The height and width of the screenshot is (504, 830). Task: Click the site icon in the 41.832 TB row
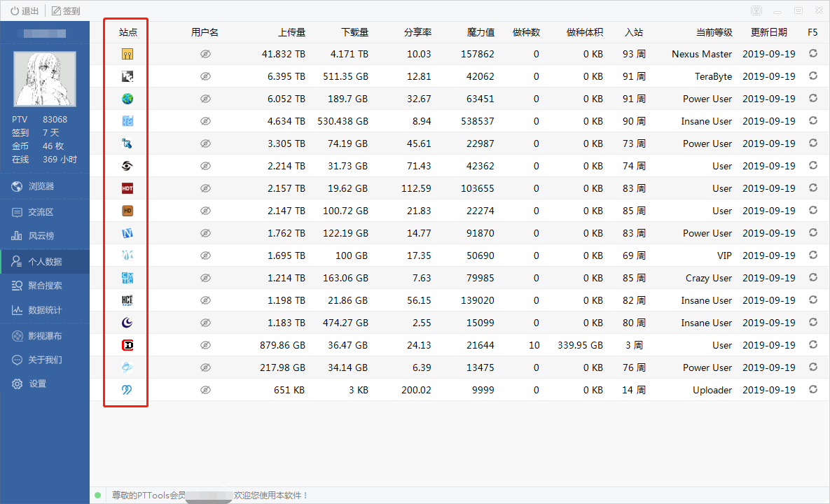coord(127,54)
